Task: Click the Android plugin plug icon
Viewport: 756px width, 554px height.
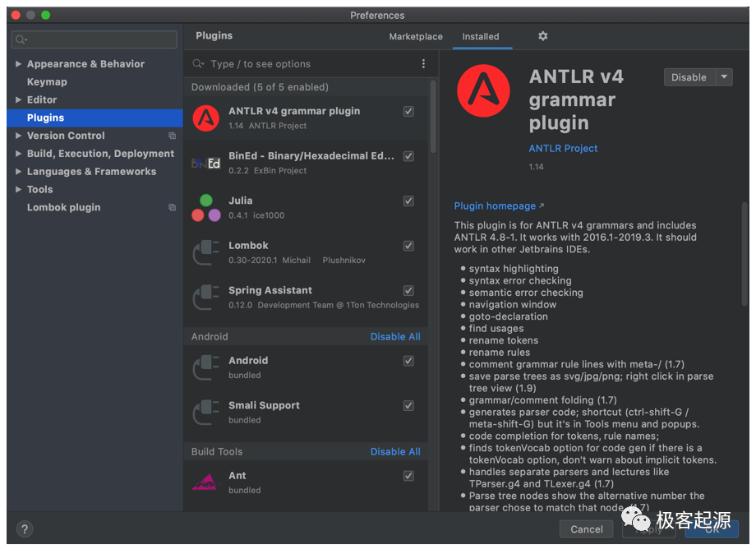Action: (206, 367)
